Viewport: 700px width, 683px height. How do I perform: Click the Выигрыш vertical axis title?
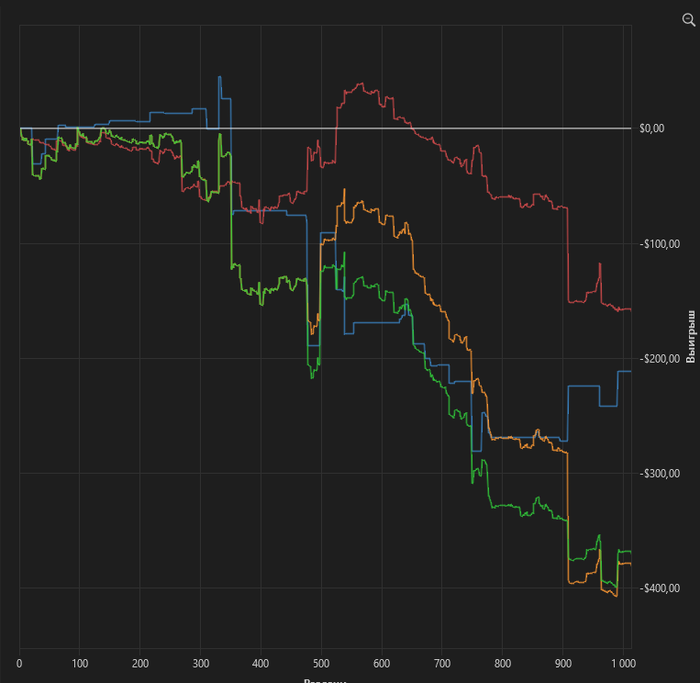pyautogui.click(x=690, y=337)
